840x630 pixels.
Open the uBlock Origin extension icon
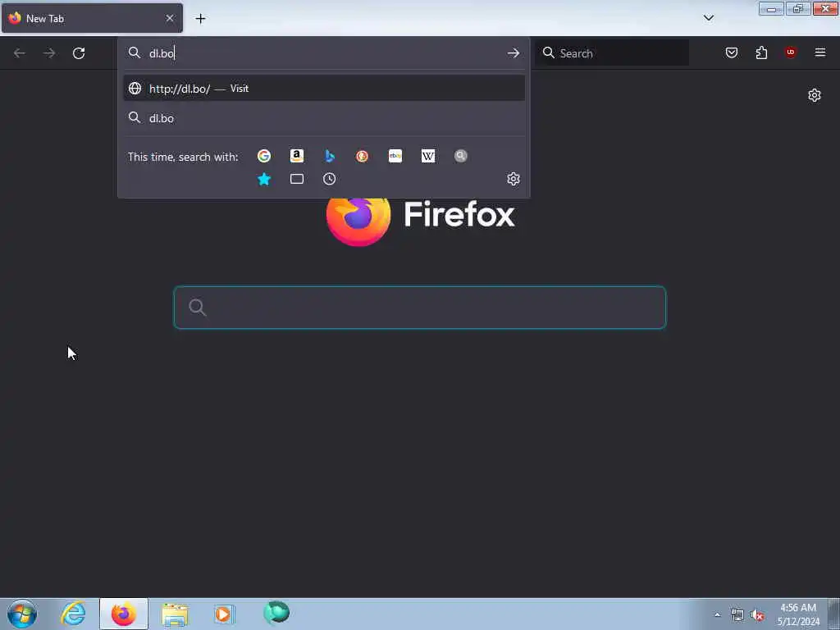pos(791,52)
